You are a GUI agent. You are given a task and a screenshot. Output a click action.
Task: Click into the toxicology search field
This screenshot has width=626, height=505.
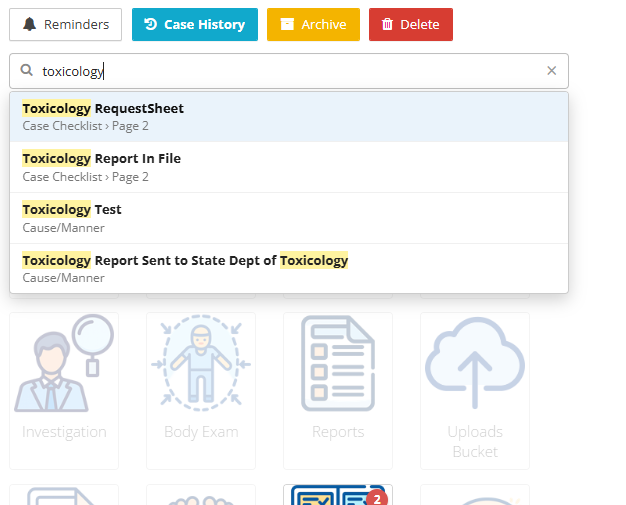point(289,71)
